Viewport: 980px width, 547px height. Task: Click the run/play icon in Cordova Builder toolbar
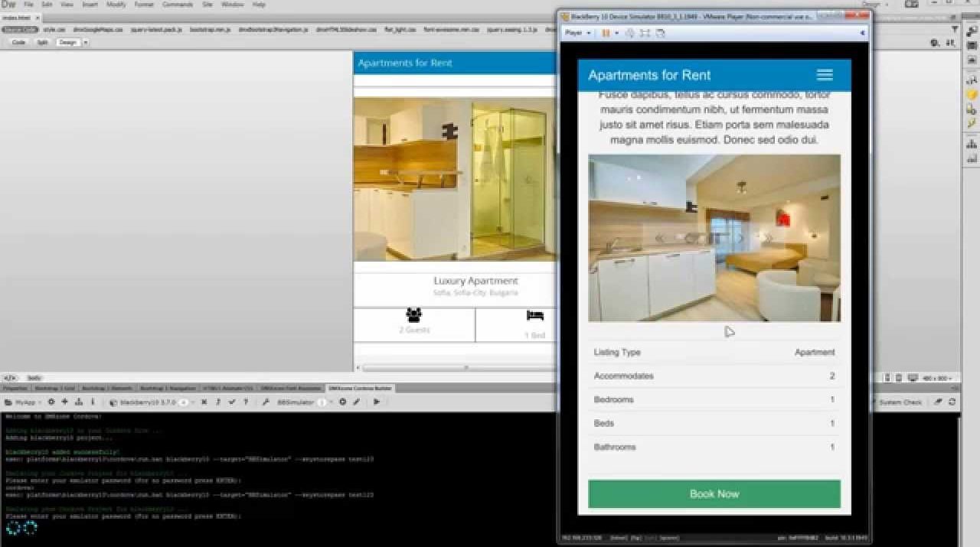coord(377,402)
